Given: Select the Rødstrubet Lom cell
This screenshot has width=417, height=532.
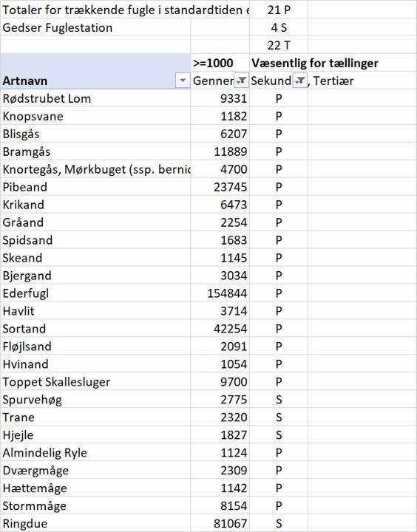Looking at the screenshot, I should click(96, 98).
